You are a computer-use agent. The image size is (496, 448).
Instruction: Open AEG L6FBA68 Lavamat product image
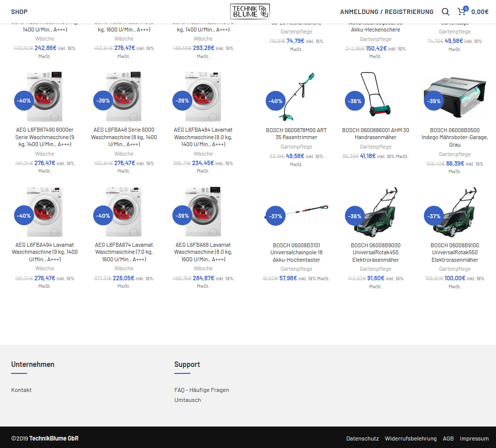(x=203, y=211)
